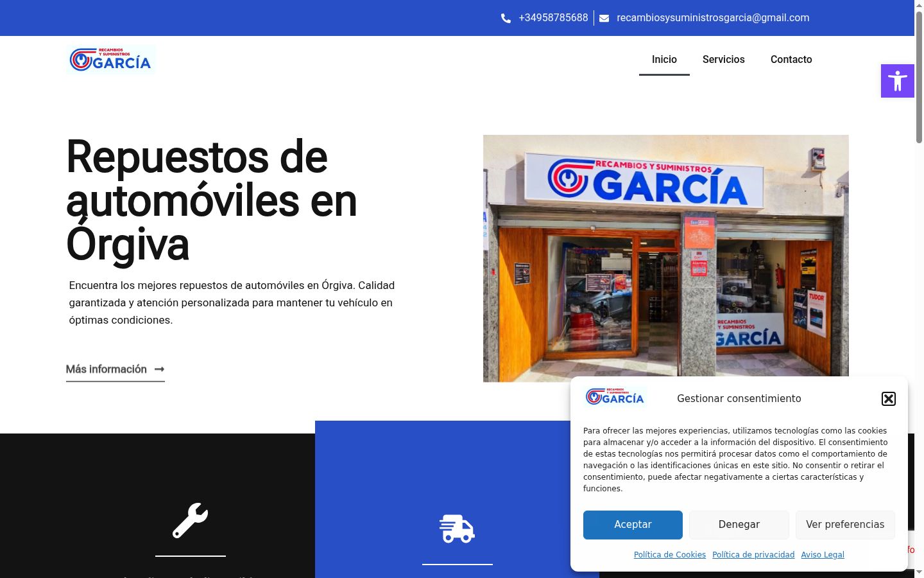Viewport: 924px width, 578px height.
Task: Open Aviso Legal link
Action: (x=823, y=555)
